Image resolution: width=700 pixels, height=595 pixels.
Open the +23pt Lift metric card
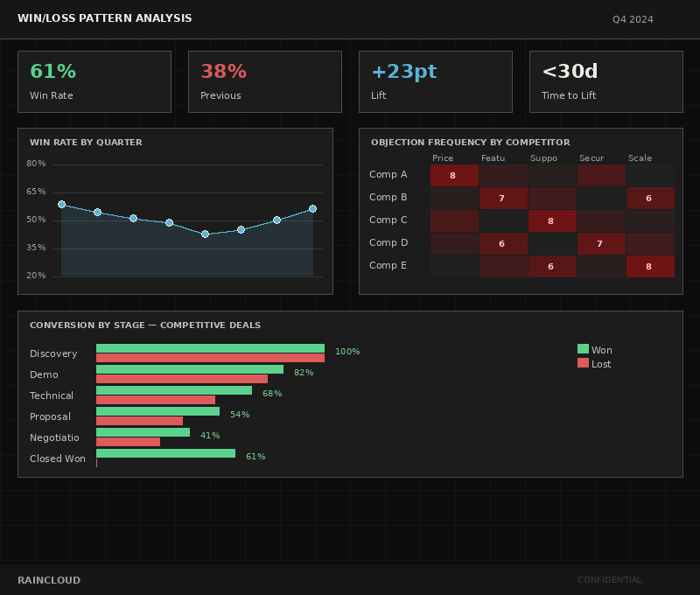(436, 81)
